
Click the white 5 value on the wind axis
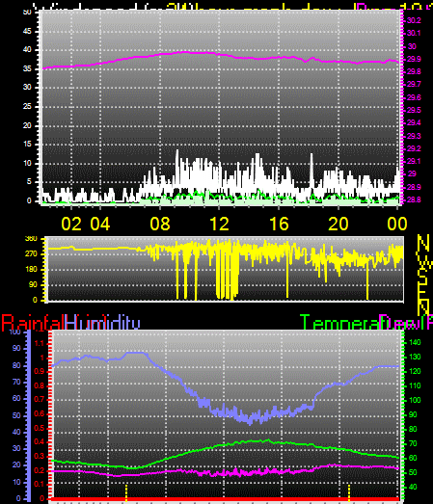point(29,181)
